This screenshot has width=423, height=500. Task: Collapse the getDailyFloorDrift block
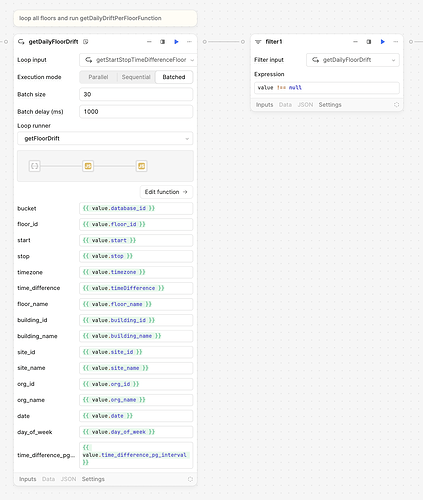[149, 42]
